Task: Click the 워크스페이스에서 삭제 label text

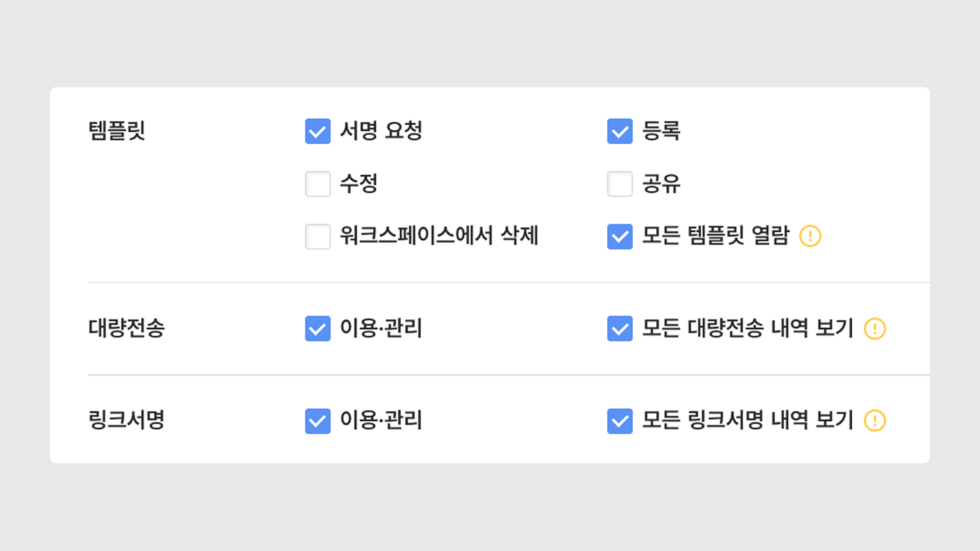Action: click(439, 235)
